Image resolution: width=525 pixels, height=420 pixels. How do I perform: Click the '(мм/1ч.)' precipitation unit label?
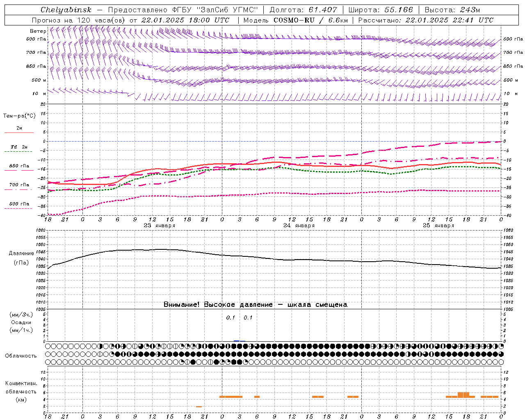(x=21, y=330)
